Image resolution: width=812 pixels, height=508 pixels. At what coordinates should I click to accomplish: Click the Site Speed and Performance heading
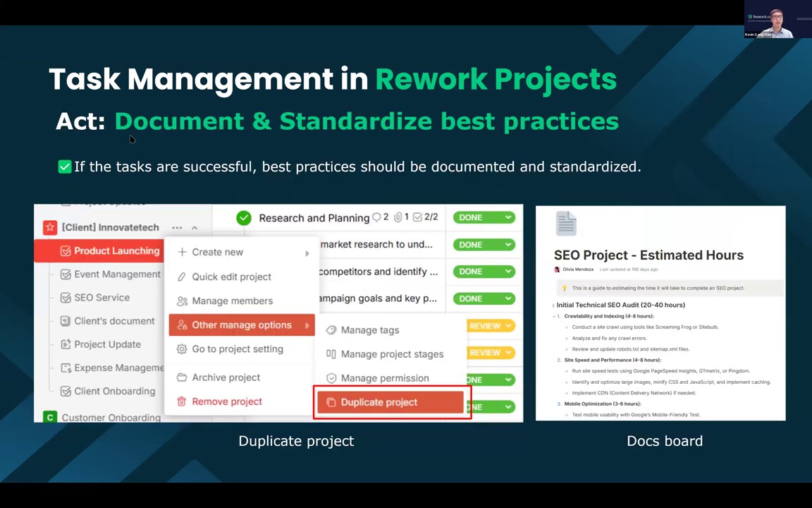tap(613, 360)
